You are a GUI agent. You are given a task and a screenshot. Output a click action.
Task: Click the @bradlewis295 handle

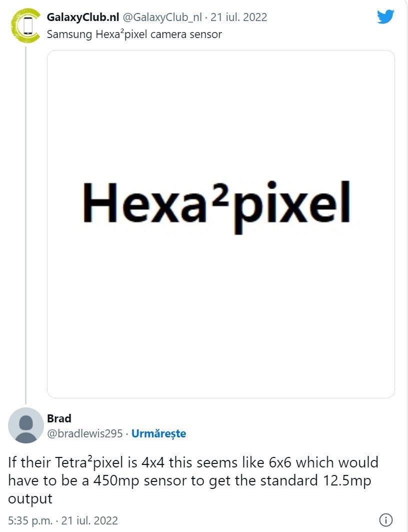(x=84, y=433)
